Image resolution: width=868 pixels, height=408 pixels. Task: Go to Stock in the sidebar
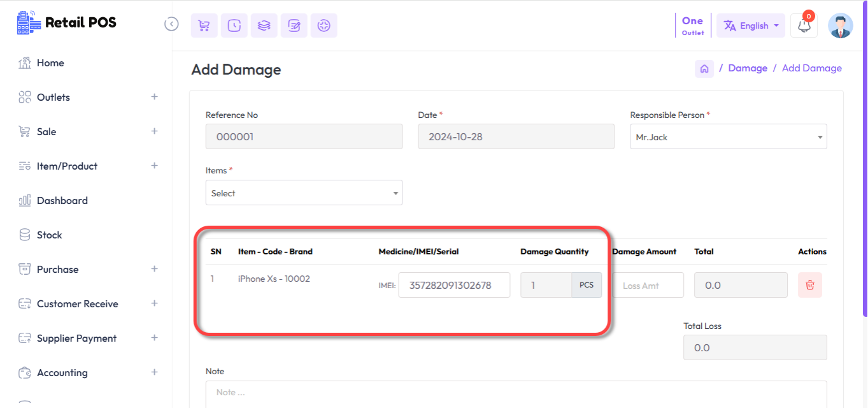(49, 235)
